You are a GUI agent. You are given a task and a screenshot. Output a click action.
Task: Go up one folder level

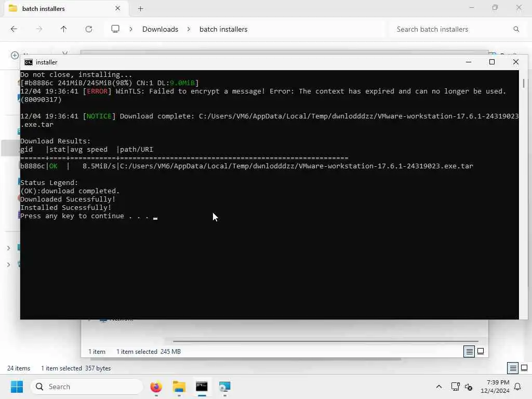coord(63,29)
